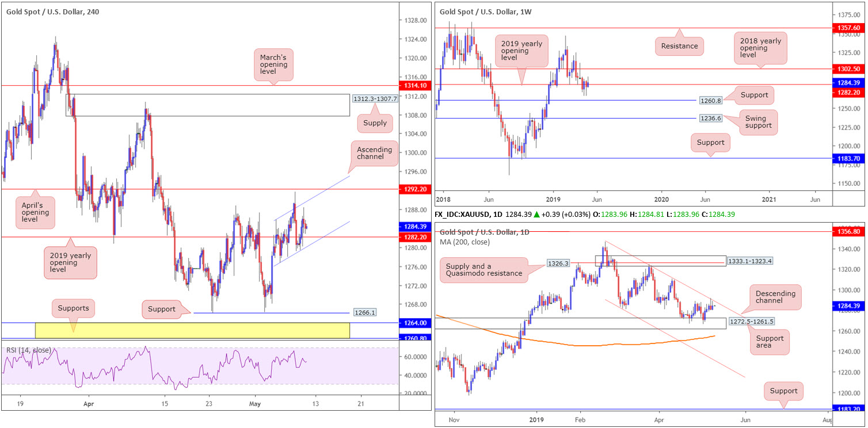Click the 1260.8 label on the weekly chart
Screen dimensions: 868x428
[712, 100]
